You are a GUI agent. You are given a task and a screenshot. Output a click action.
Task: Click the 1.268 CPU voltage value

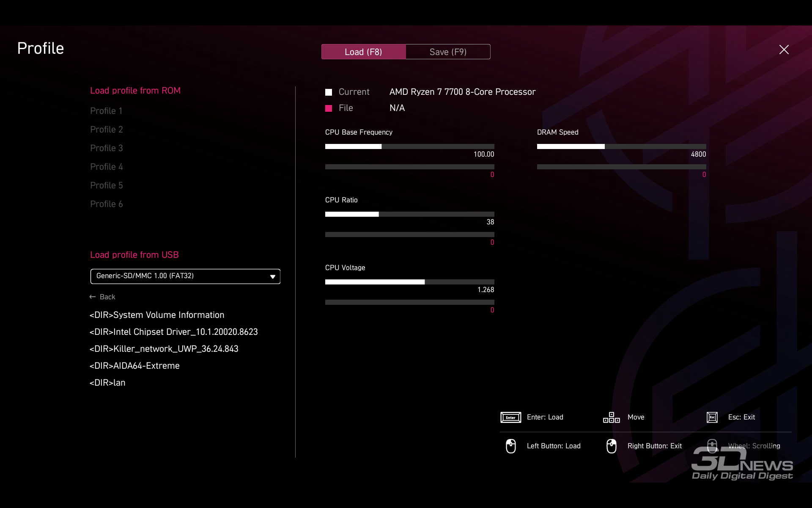[x=486, y=290]
